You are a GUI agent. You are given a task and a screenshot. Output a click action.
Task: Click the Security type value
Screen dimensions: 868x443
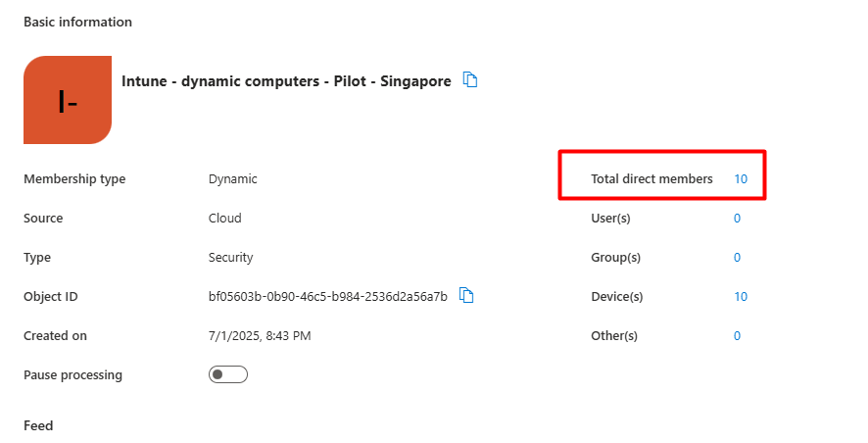coord(230,258)
